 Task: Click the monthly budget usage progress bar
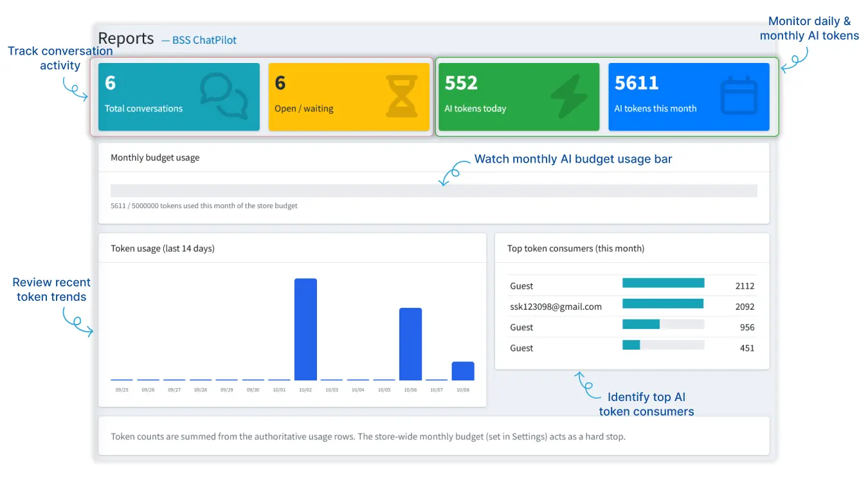(x=434, y=191)
